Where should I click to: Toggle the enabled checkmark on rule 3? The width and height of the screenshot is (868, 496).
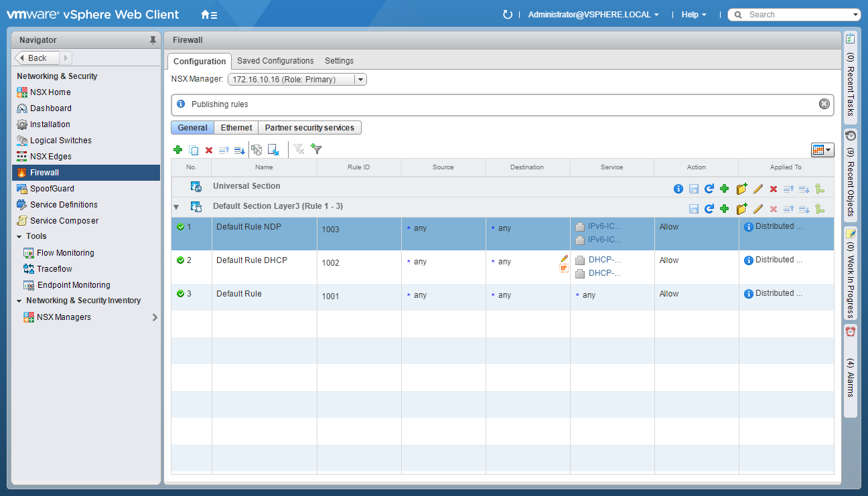[x=180, y=294]
